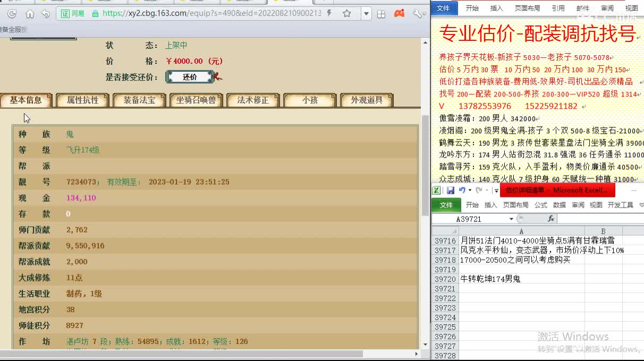Image resolution: width=644 pixels, height=361 pixels.
Task: Select Excel column A header
Action: click(x=521, y=231)
